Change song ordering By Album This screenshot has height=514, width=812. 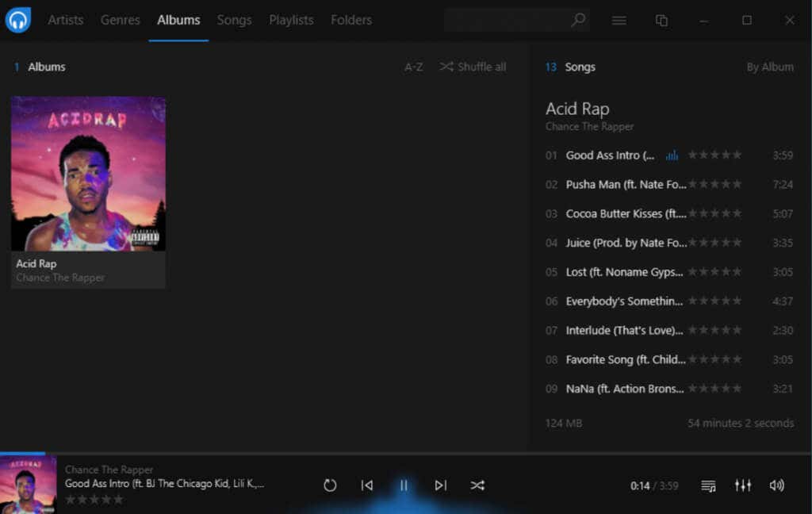tap(769, 67)
